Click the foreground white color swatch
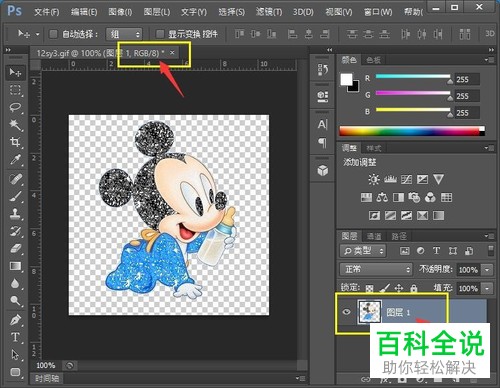The height and width of the screenshot is (388, 500). 346,79
